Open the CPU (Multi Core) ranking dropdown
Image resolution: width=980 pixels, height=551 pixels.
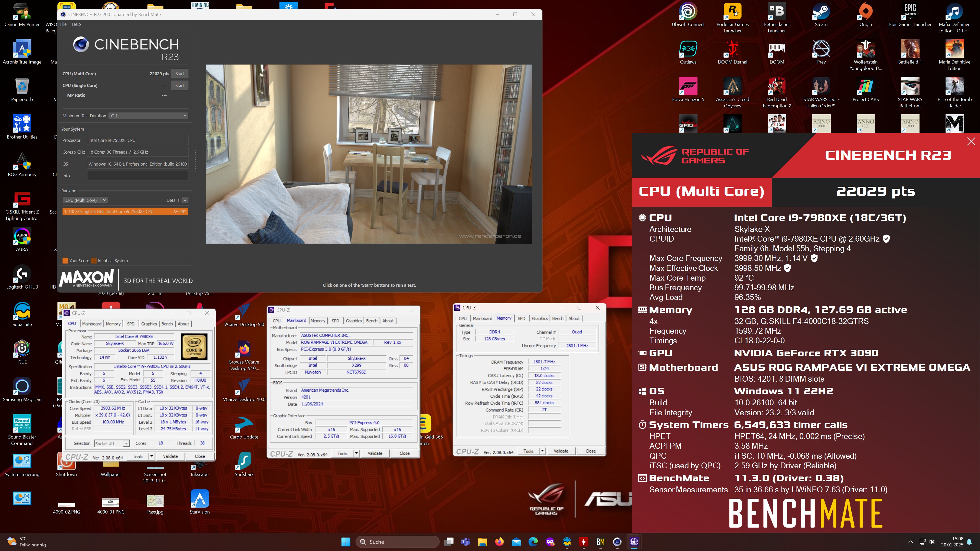(x=85, y=200)
